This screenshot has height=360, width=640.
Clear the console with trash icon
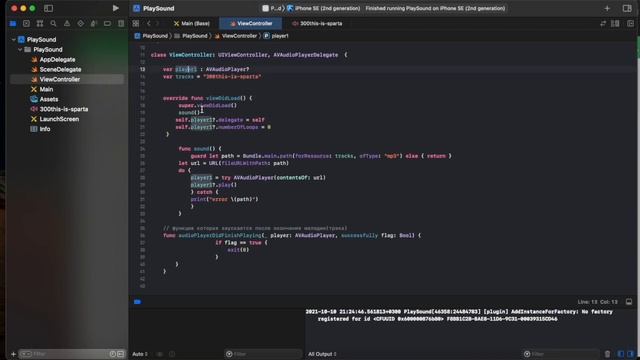pos(607,354)
